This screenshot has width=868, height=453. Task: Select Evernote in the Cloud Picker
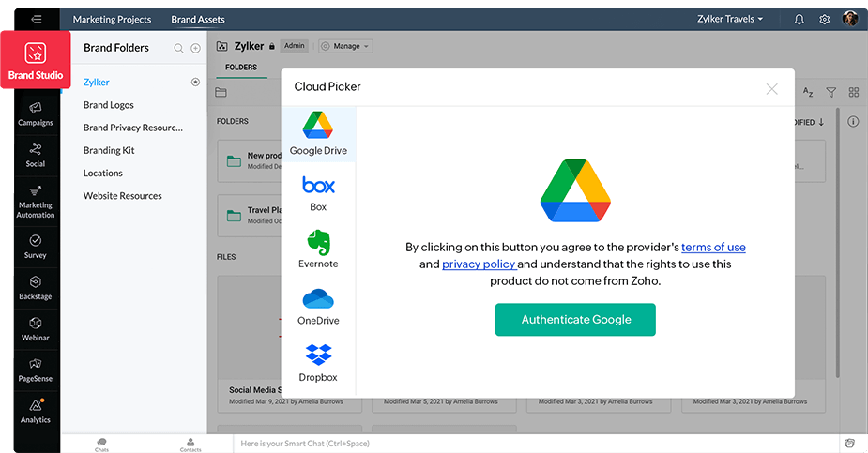pos(318,249)
